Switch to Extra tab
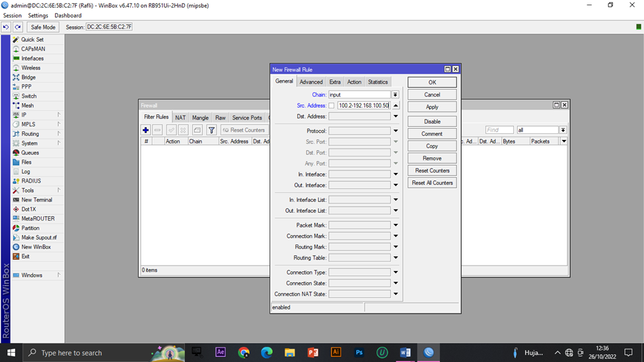644x362 pixels. (x=335, y=82)
